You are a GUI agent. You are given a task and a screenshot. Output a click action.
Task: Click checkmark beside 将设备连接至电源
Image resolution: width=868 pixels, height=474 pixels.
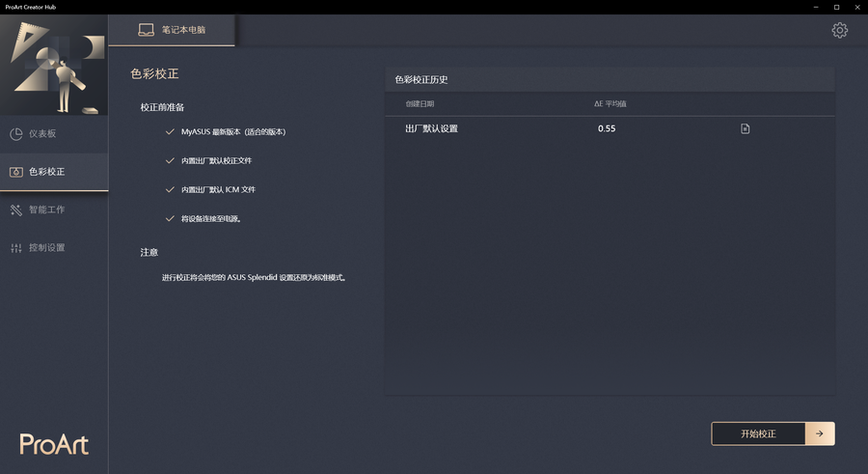point(170,219)
